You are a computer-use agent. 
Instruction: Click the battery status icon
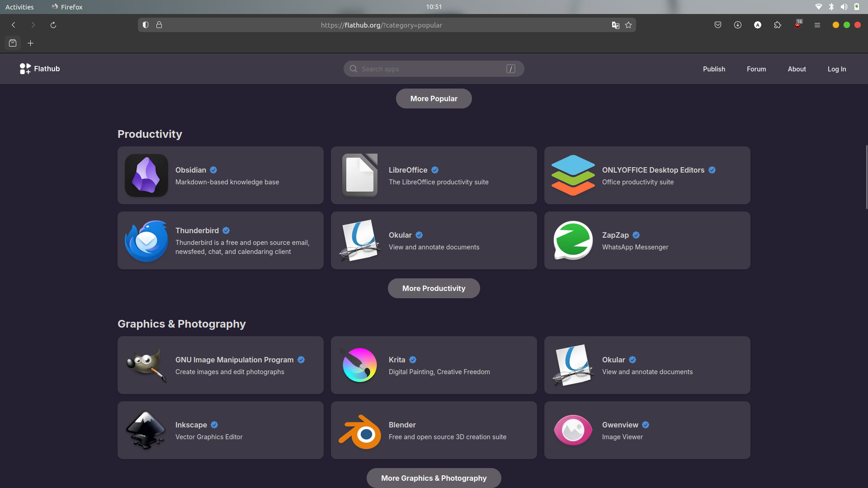[x=857, y=7]
